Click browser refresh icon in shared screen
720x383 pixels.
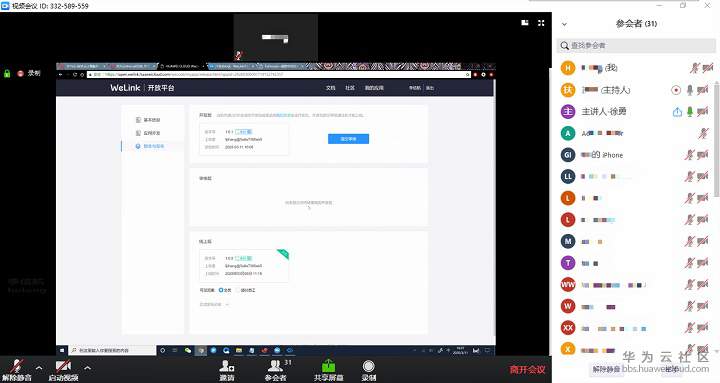(x=75, y=74)
